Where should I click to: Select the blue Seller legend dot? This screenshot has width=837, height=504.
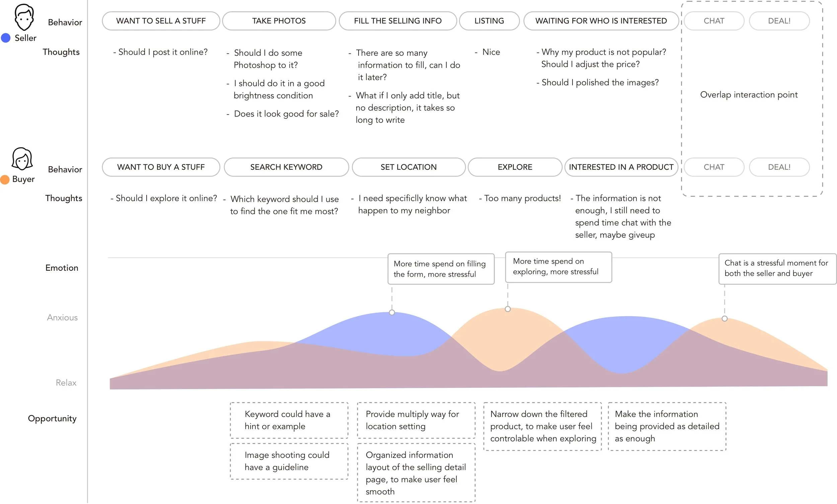(x=6, y=38)
